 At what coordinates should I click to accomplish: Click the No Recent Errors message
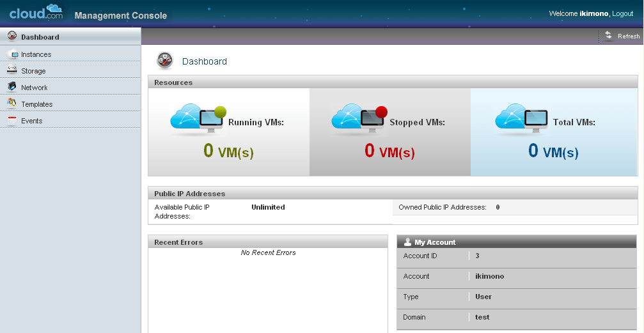pyautogui.click(x=268, y=252)
